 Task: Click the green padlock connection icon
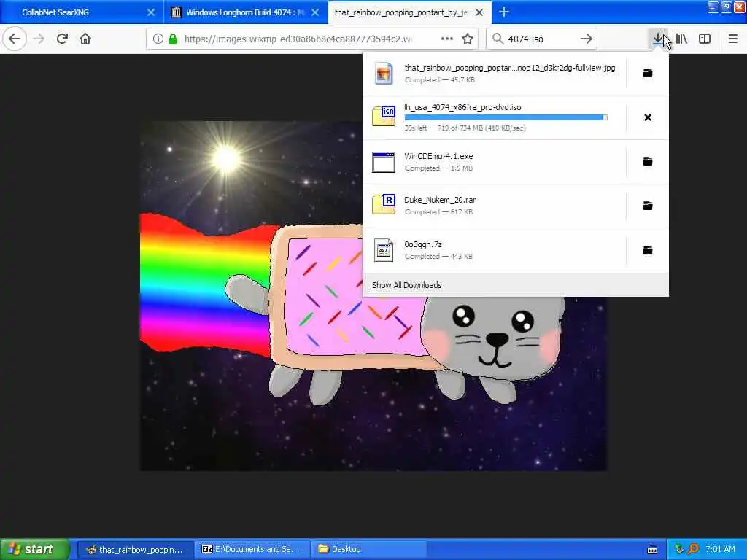[x=174, y=39]
